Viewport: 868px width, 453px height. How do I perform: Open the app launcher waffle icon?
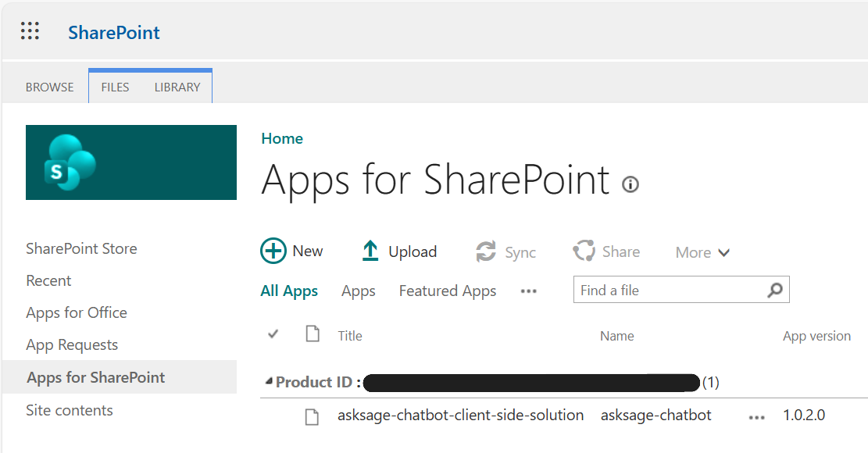[x=30, y=30]
